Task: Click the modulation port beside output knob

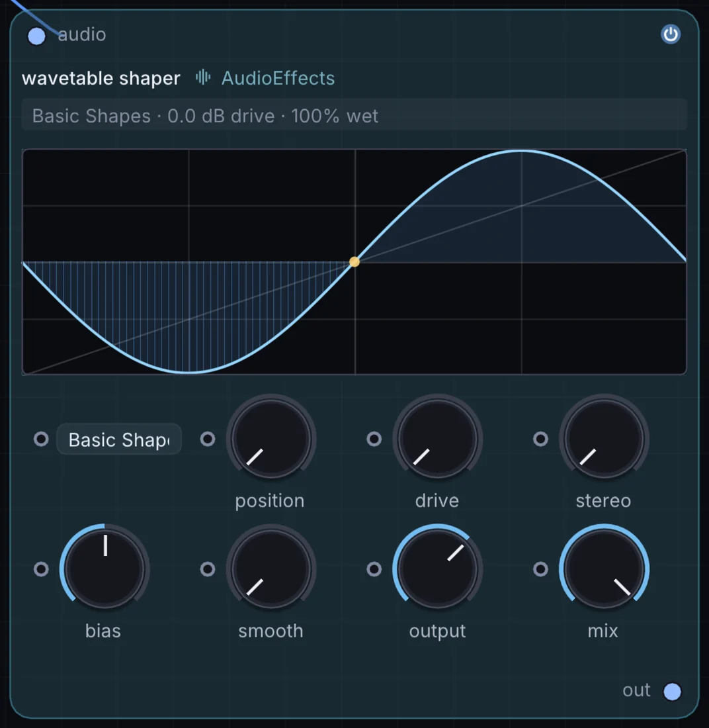Action: click(374, 569)
